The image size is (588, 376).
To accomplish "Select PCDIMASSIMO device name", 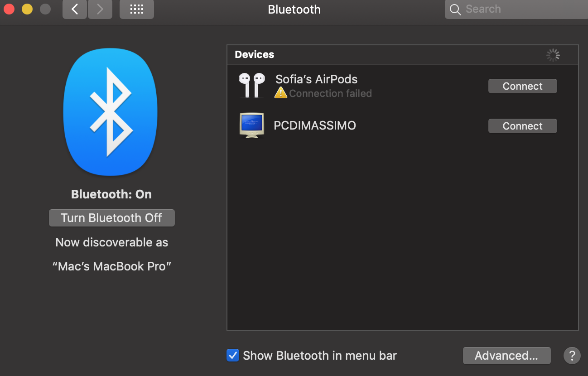I will tap(315, 125).
